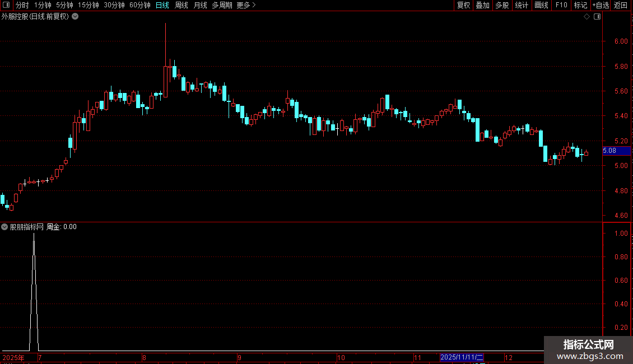Switch to 周线 weekly chart

pos(181,5)
